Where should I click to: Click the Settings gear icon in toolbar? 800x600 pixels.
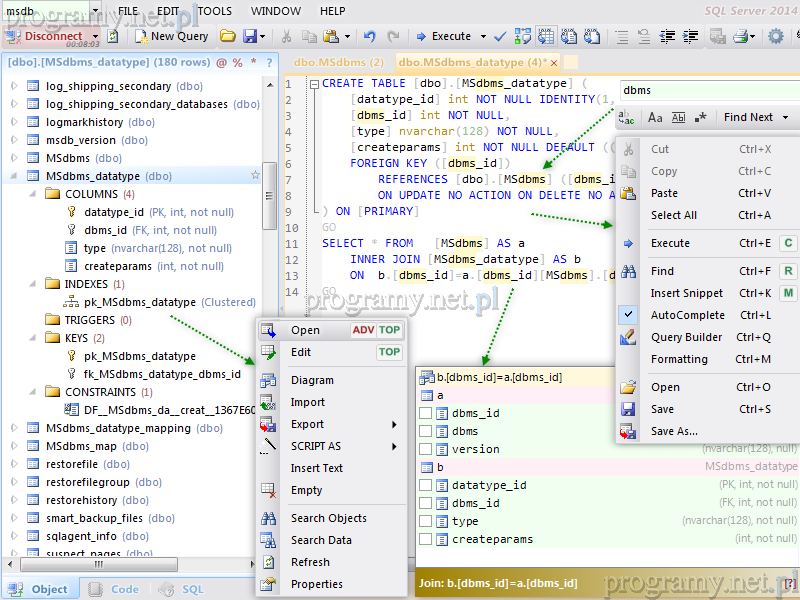(x=775, y=36)
